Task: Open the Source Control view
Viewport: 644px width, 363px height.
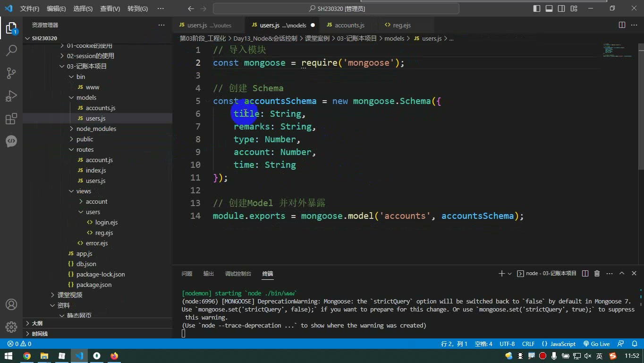Action: tap(11, 73)
